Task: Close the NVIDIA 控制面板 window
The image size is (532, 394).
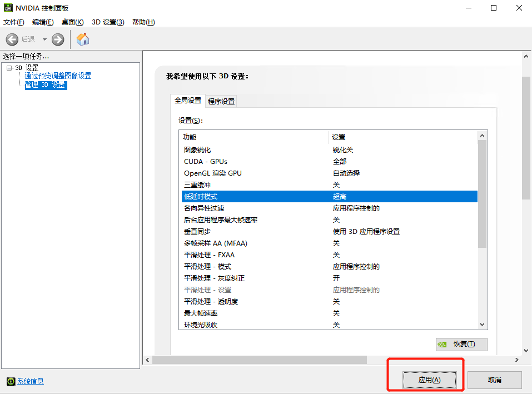Action: point(519,8)
